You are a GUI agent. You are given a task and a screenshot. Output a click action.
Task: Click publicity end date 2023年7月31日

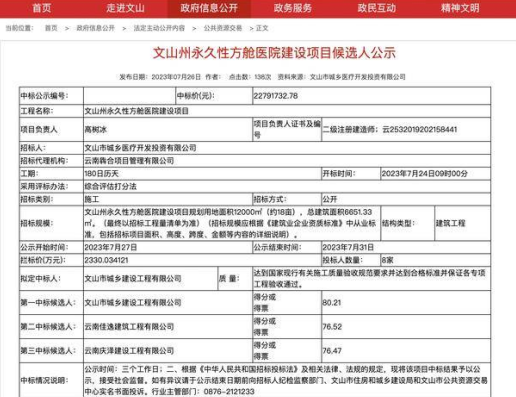(x=348, y=247)
